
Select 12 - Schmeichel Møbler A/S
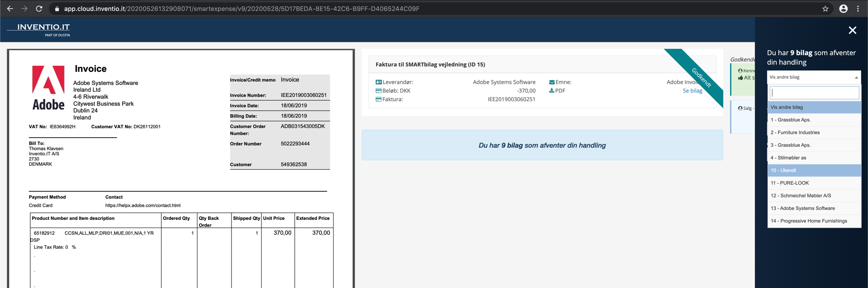click(x=814, y=196)
